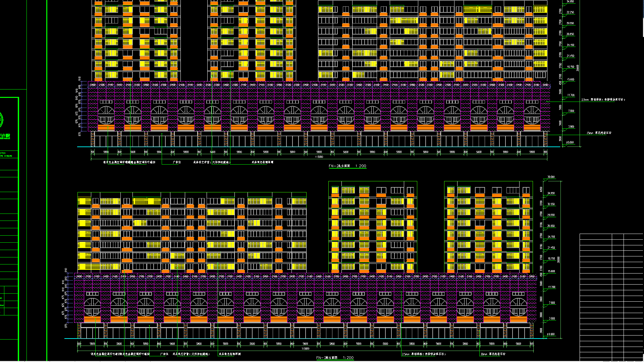This screenshot has height=362, width=644.
Task: Click the 113000 overall dimension under south elevation
Action: [x=305, y=349]
